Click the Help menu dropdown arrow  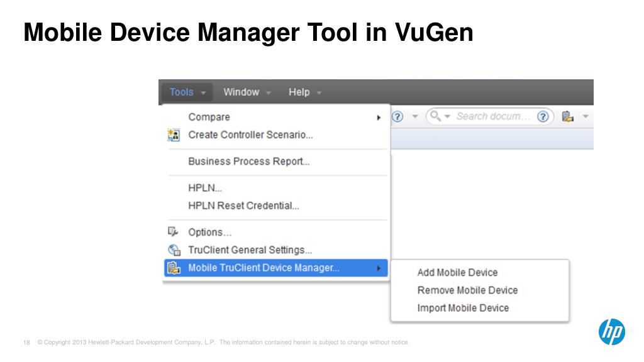[x=319, y=93]
